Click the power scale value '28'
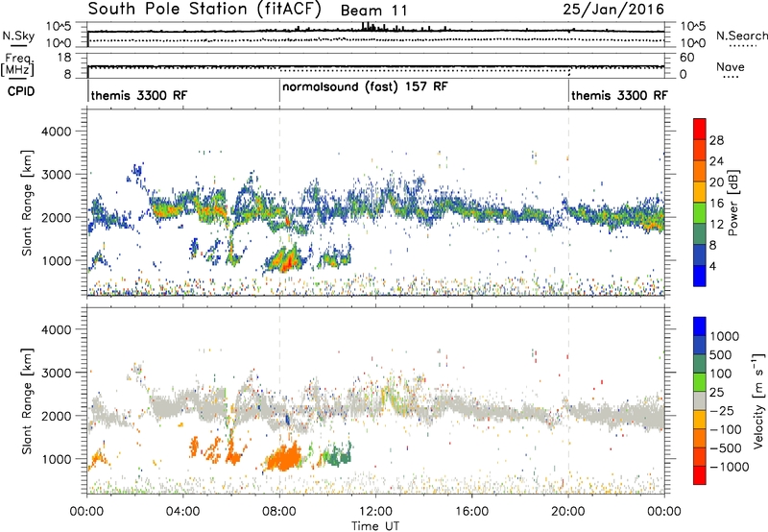This screenshot has height=532, width=768. [x=716, y=140]
